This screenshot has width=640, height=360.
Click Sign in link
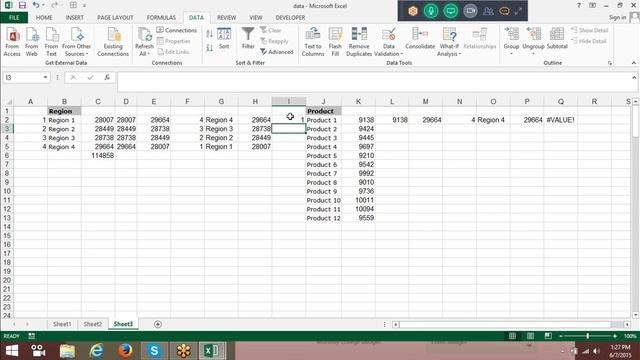coord(618,17)
